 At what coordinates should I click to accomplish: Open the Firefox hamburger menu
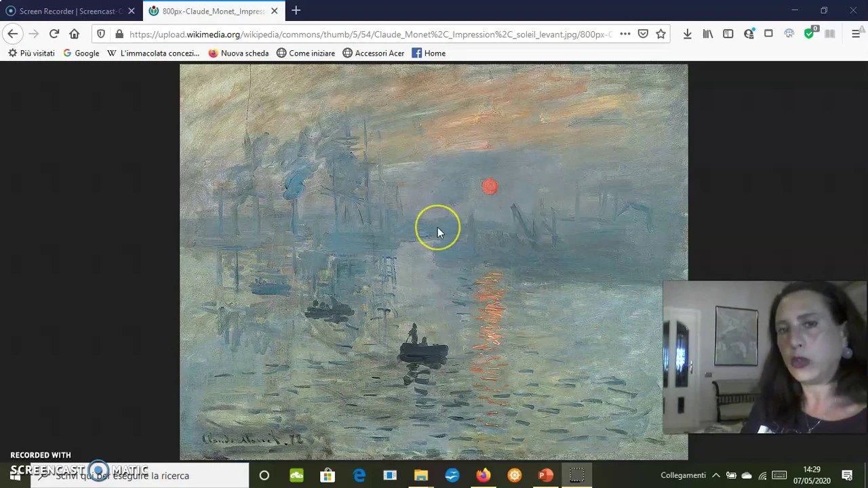(856, 34)
